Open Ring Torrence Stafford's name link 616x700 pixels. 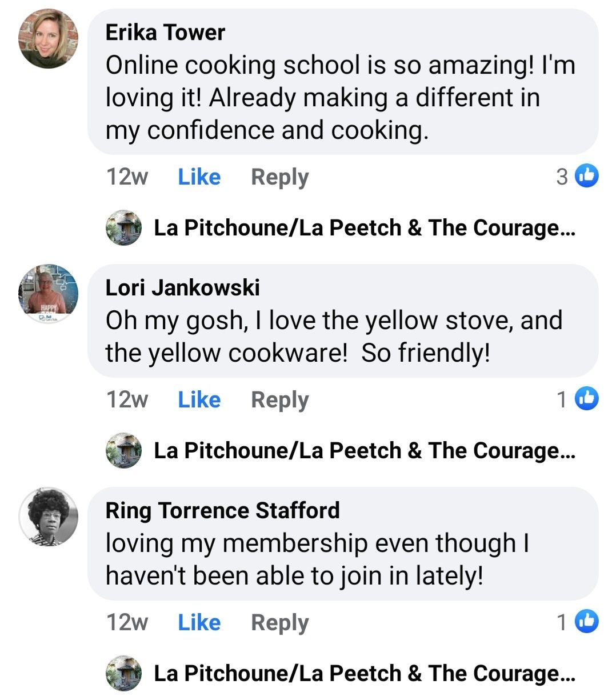click(x=222, y=510)
